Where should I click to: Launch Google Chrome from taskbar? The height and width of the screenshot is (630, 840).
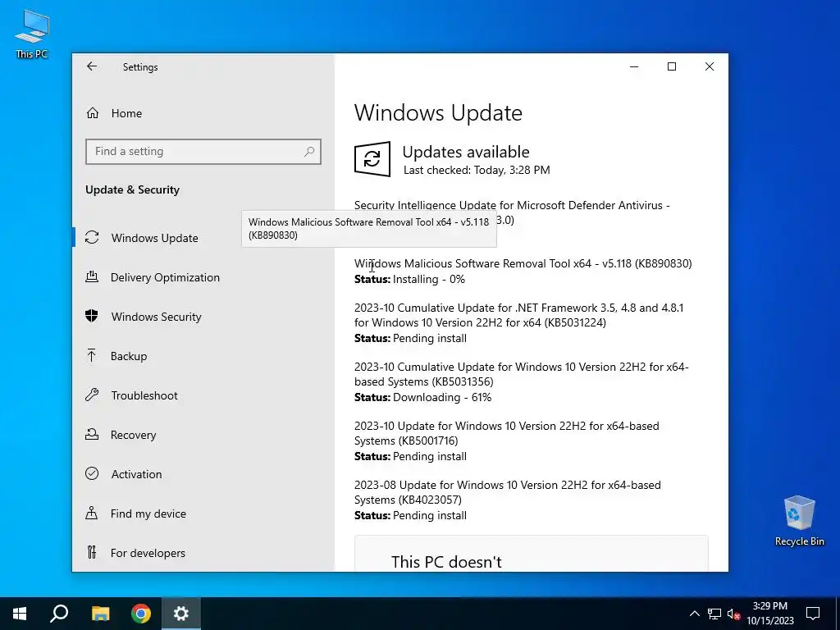pos(141,614)
